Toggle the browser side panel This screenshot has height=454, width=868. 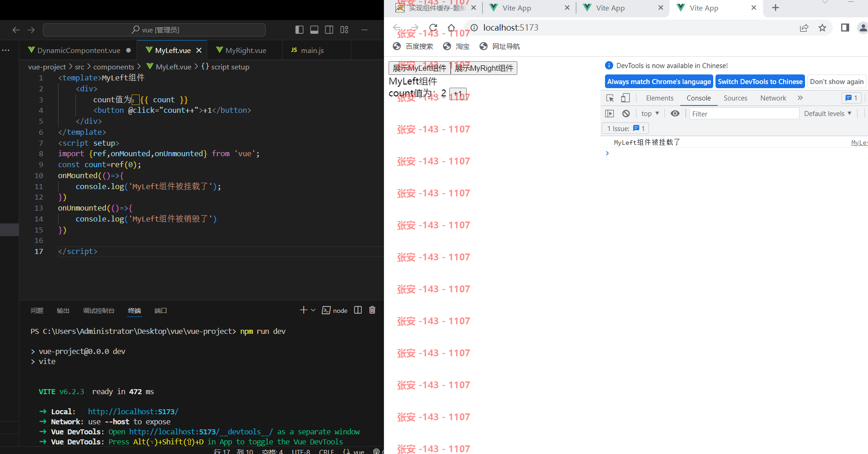(845, 28)
